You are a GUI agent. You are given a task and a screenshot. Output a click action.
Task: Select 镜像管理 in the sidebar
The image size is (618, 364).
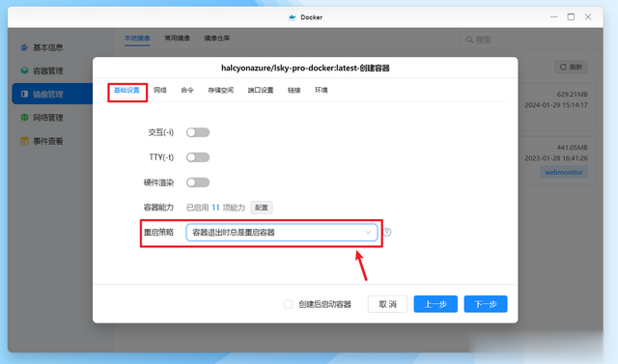(x=52, y=95)
